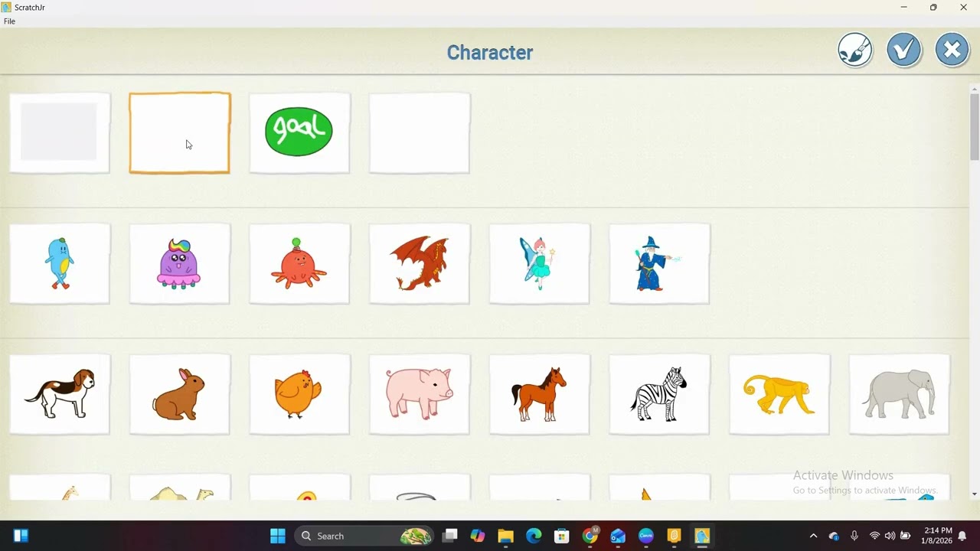Show hidden system tray icons
Image resolution: width=980 pixels, height=551 pixels.
(813, 536)
